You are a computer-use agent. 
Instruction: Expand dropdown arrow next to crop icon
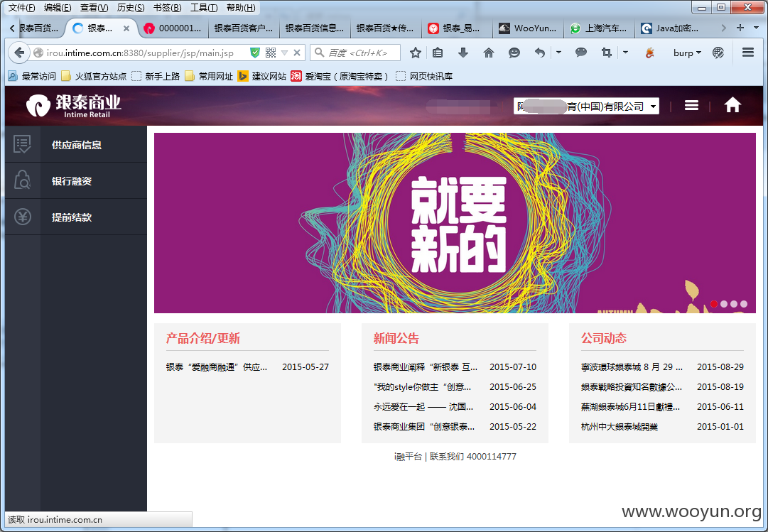[625, 53]
